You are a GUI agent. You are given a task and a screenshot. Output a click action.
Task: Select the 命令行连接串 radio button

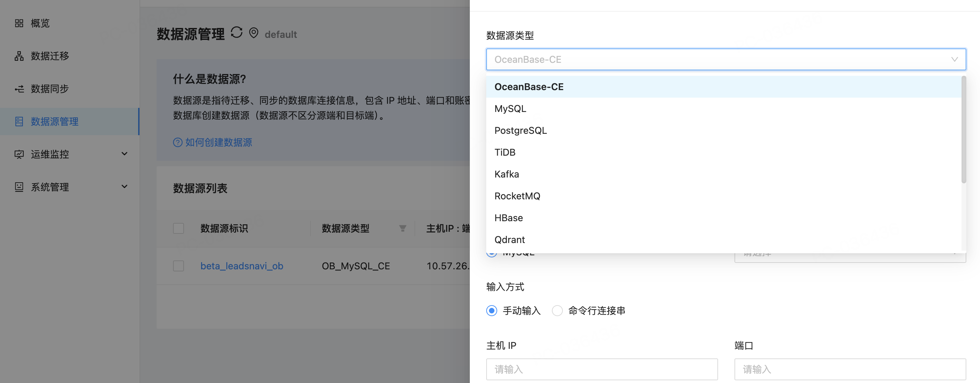pyautogui.click(x=557, y=311)
